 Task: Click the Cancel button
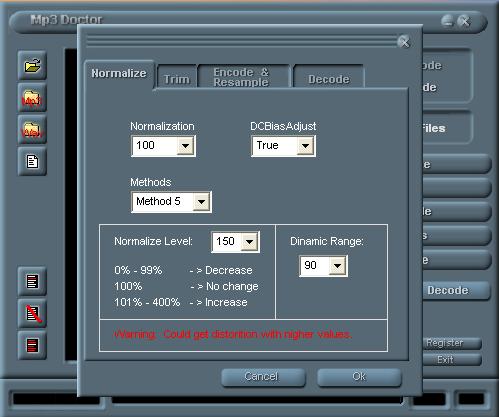tap(263, 377)
